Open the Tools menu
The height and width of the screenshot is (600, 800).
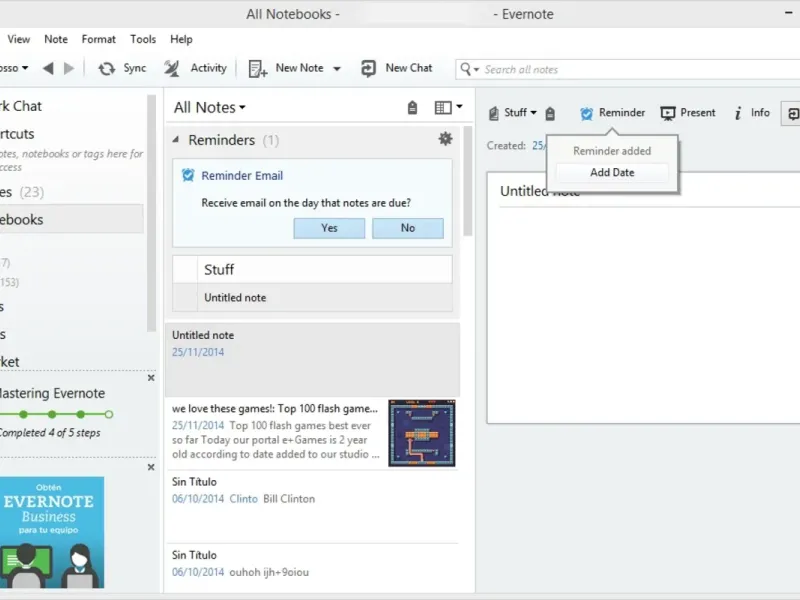pos(143,39)
